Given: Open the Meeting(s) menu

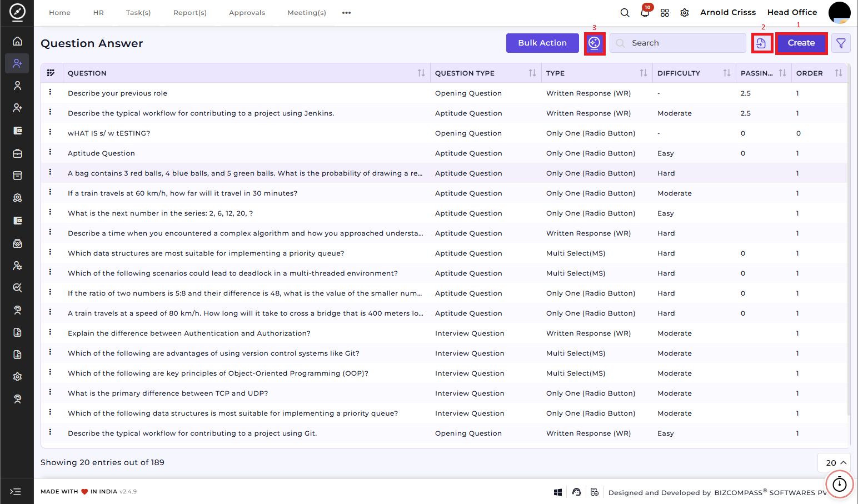Looking at the screenshot, I should click(307, 13).
